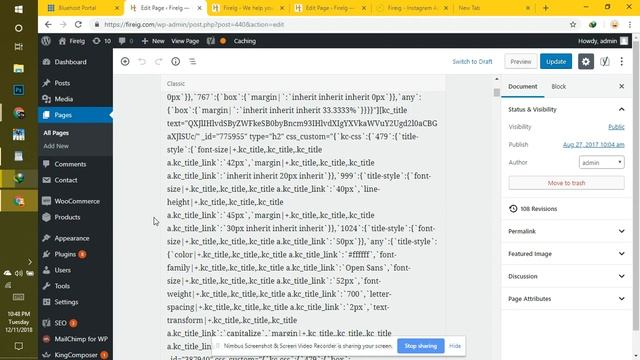
Task: Toggle the Settings gear sidebar button
Action: (586, 62)
